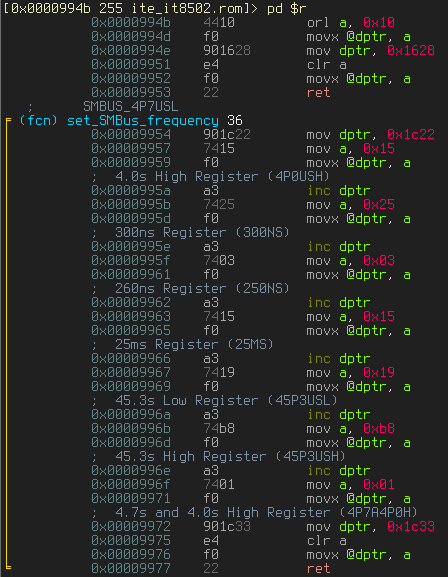Select the red operand 0xb8
This screenshot has width=448, height=577.
coord(379,428)
